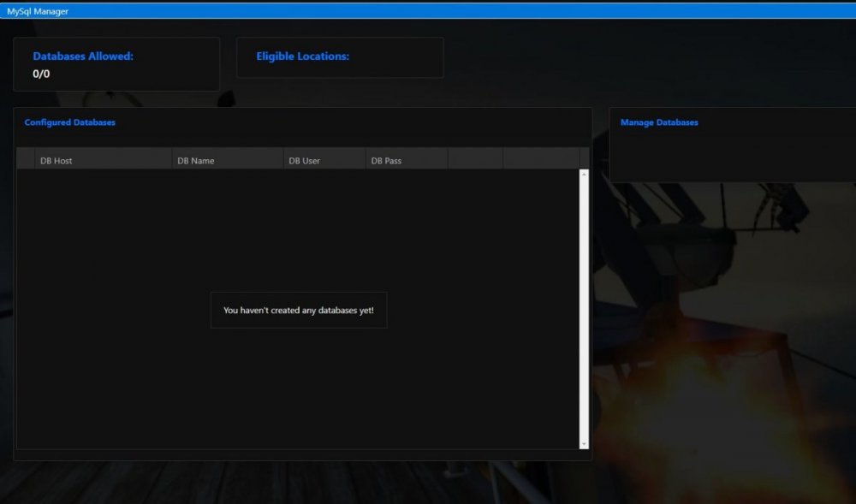856x504 pixels.
Task: Click the white vertical scrollbar track
Action: point(584,308)
